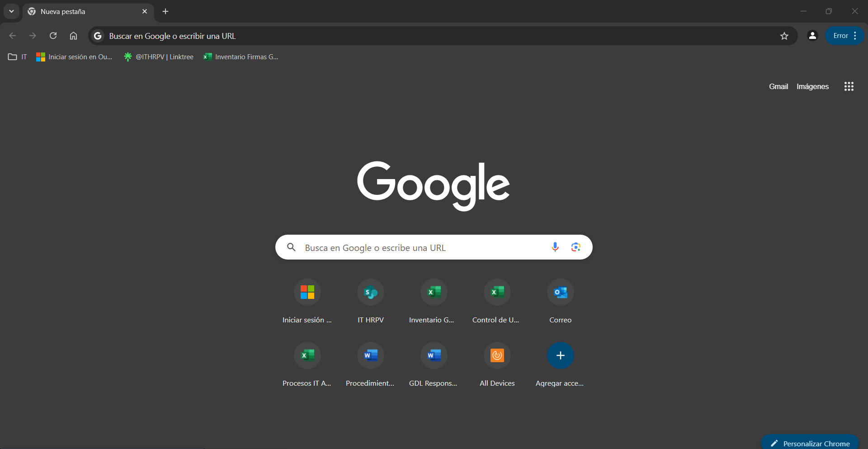Focus the Busca en Google search box
This screenshot has height=449, width=868.
coord(434,247)
